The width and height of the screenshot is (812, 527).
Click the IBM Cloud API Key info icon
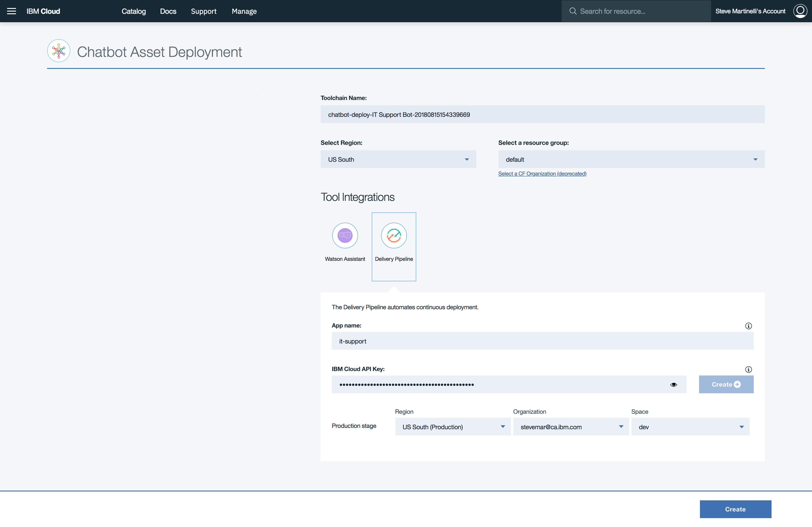tap(748, 369)
